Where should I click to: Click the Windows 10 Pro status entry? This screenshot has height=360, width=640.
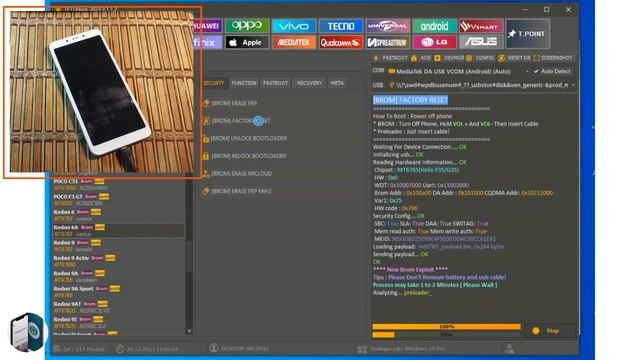tap(402, 349)
